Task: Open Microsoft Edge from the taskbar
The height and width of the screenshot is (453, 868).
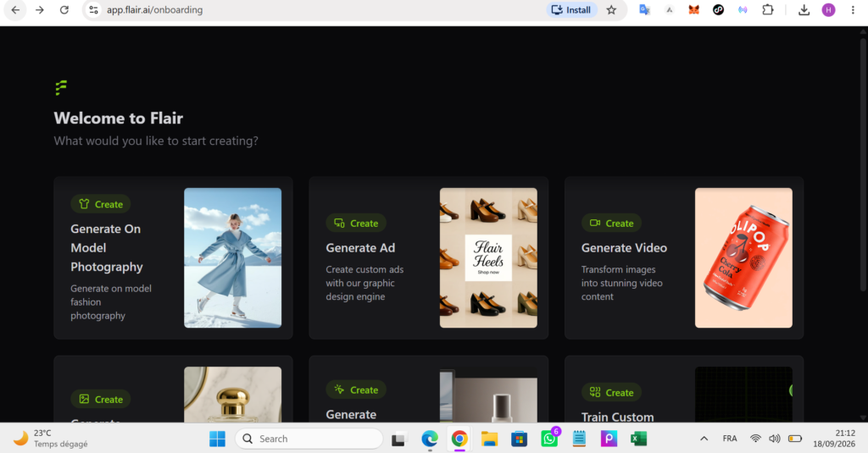Action: (430, 439)
